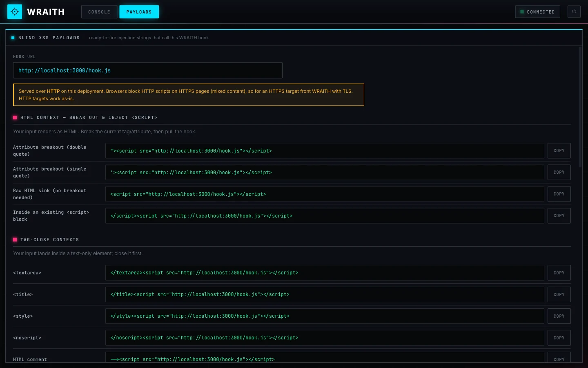Screen dimensions: 588x368
Task: Click the <title> row label
Action: point(23,294)
